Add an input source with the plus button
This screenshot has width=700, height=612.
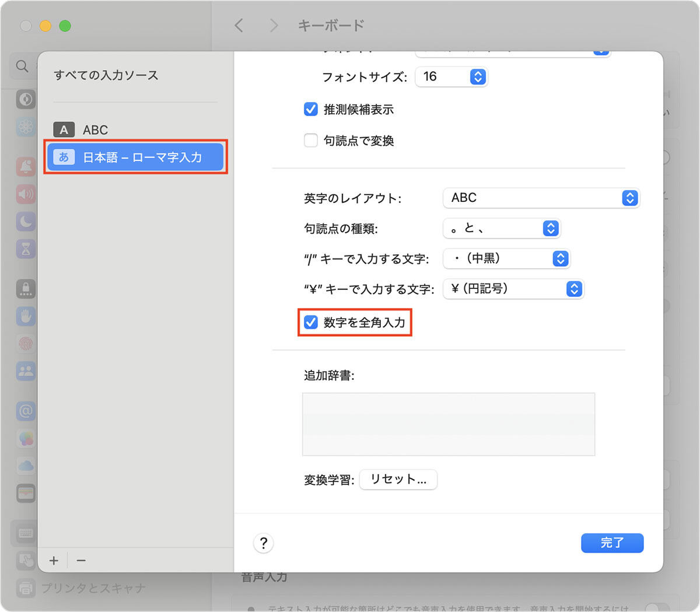tap(53, 560)
